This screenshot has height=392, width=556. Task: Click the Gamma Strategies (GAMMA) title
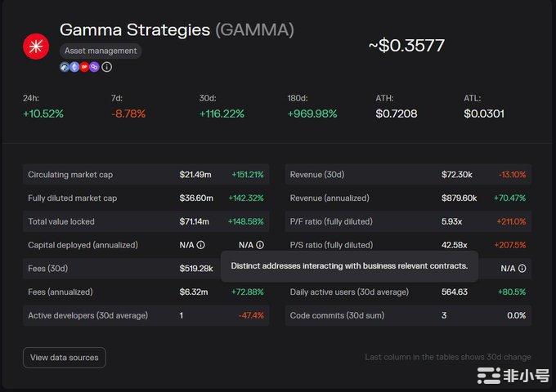click(x=177, y=30)
